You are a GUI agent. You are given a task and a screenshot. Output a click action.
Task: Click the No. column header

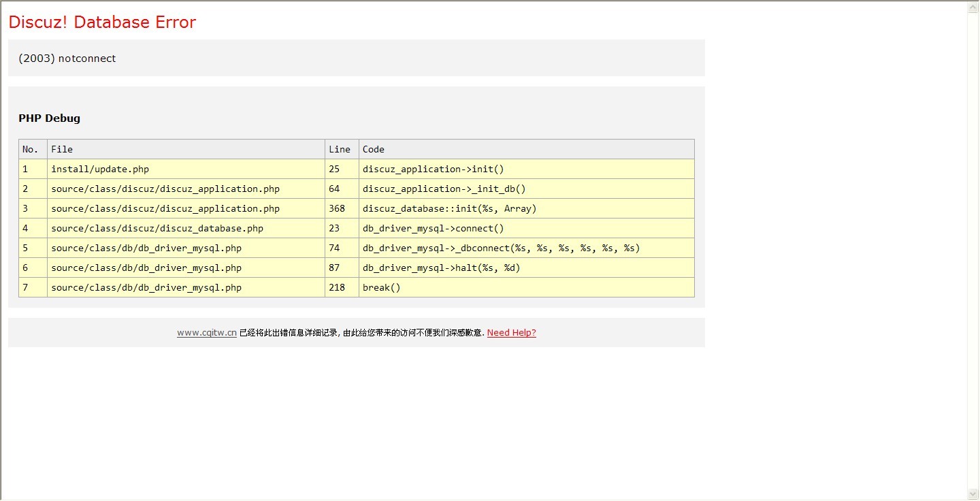click(x=33, y=149)
